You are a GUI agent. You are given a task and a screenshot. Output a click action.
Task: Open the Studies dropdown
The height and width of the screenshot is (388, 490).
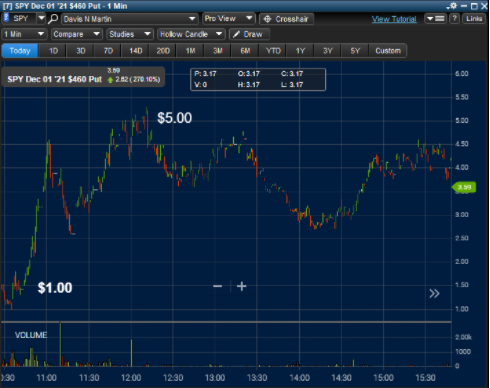(130, 34)
